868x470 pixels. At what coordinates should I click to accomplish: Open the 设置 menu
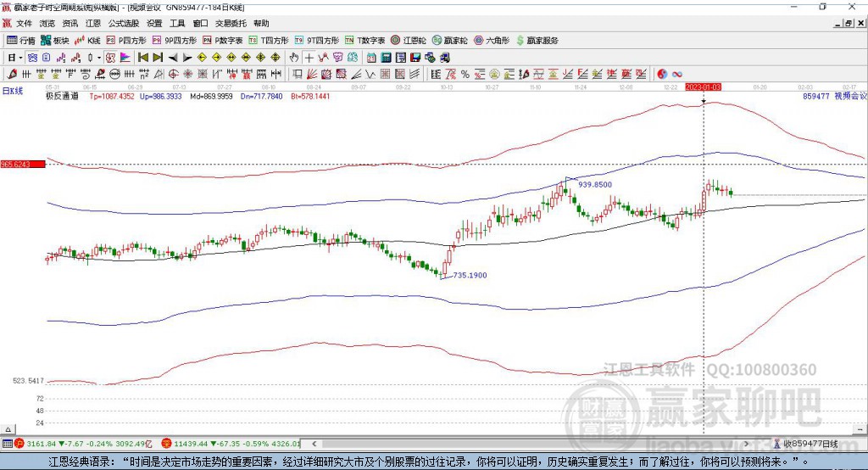tap(154, 23)
